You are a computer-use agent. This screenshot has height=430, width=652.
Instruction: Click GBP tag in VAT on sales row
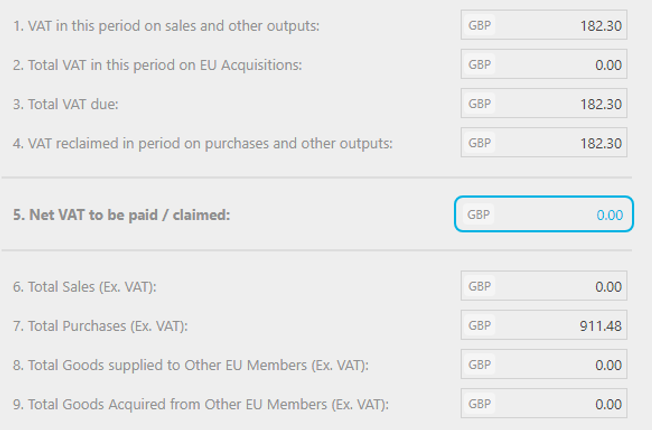(480, 25)
